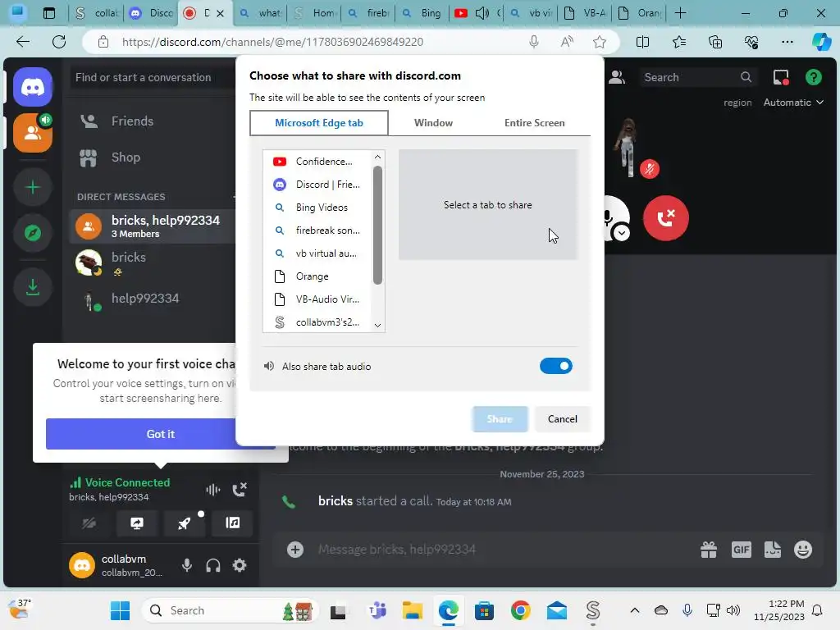This screenshot has height=630, width=840.
Task: Switch to Microsoft Edge tab option
Action: pos(319,123)
